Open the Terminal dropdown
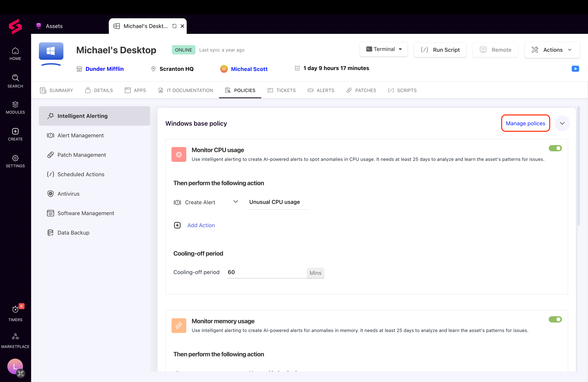 click(x=384, y=49)
